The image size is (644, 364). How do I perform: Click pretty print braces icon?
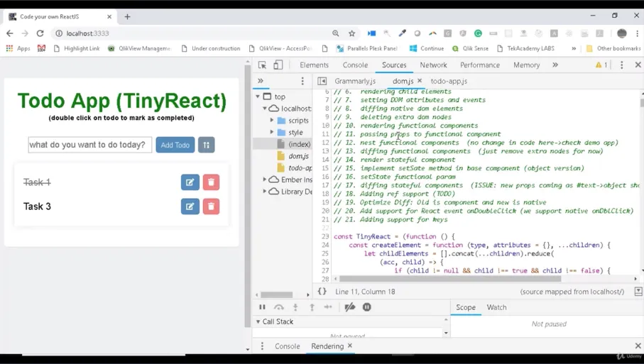[322, 292]
